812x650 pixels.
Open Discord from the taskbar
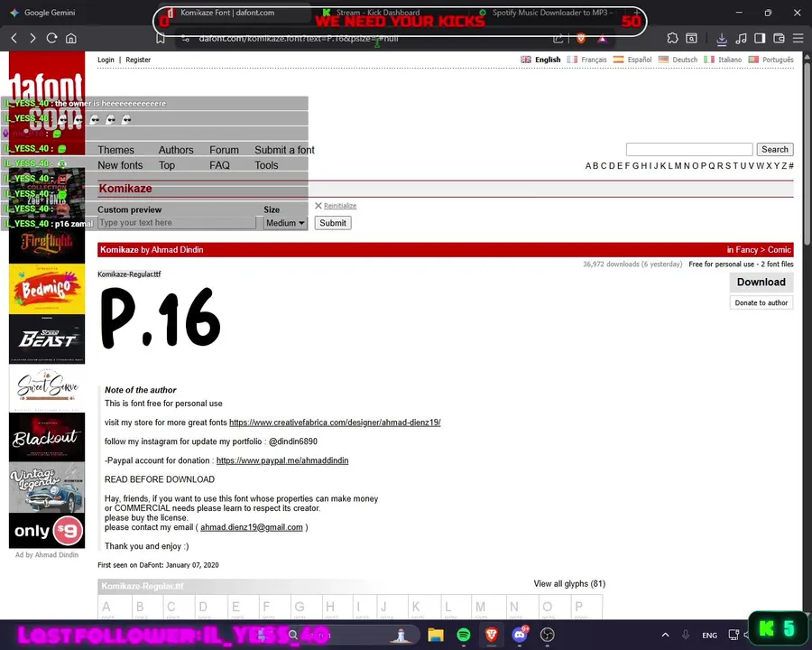pyautogui.click(x=520, y=635)
